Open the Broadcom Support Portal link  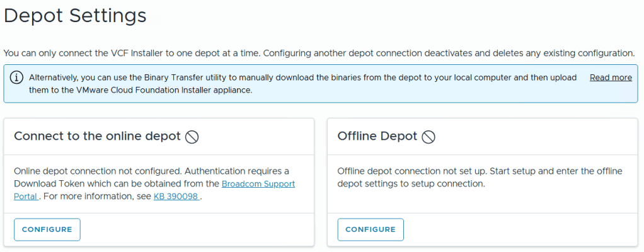tap(258, 184)
